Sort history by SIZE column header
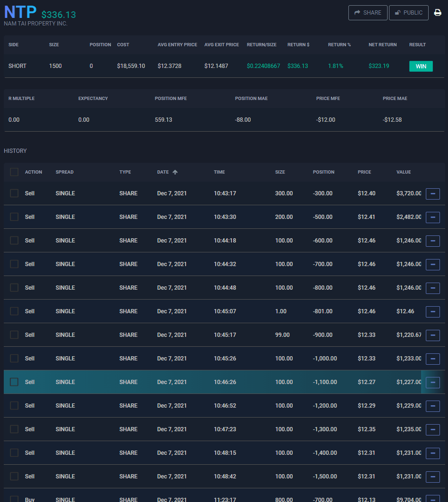This screenshot has height=502, width=448. pyautogui.click(x=280, y=172)
